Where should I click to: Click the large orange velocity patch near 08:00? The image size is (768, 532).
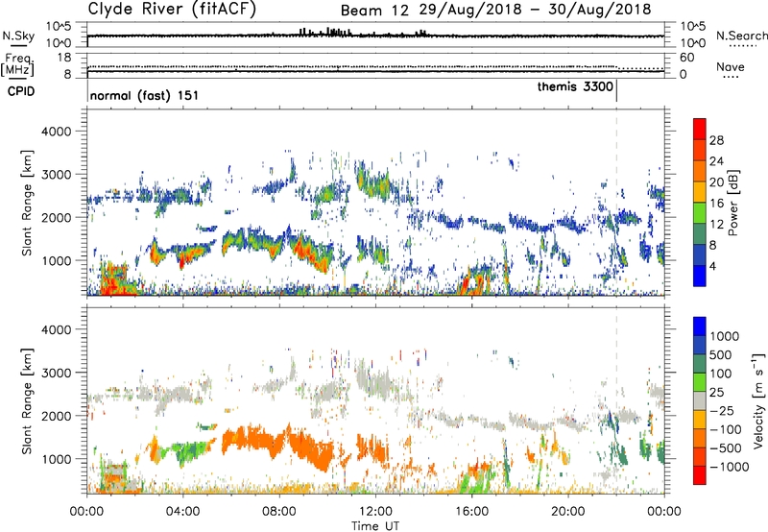277,446
